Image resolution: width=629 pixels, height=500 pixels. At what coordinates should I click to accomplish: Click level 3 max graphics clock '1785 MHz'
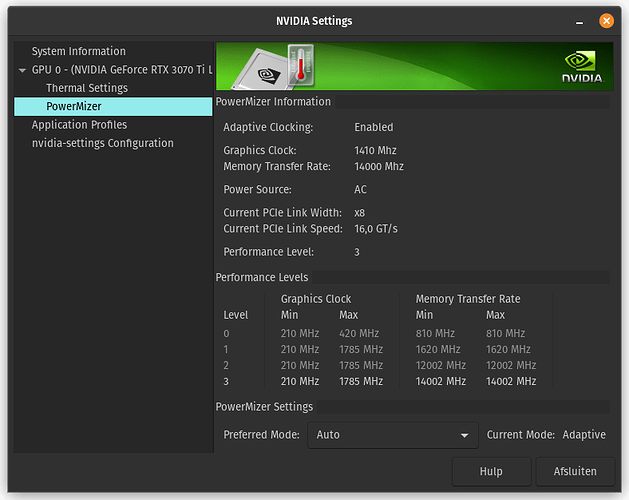[361, 381]
